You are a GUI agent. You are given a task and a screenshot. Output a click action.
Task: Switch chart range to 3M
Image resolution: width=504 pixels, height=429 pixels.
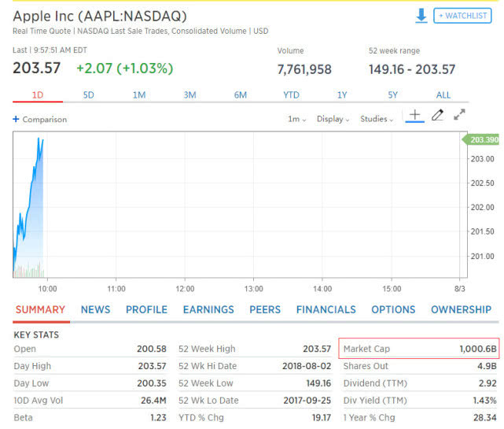click(x=189, y=95)
